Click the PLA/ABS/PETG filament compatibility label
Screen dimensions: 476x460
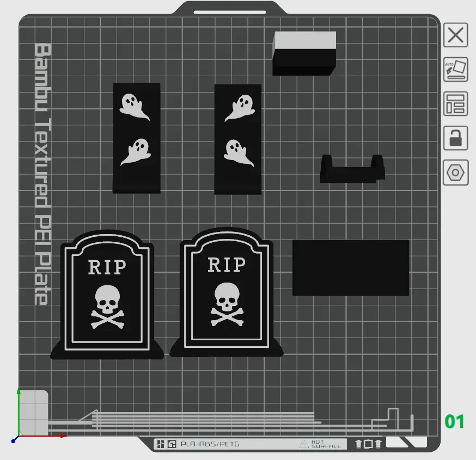(x=211, y=444)
